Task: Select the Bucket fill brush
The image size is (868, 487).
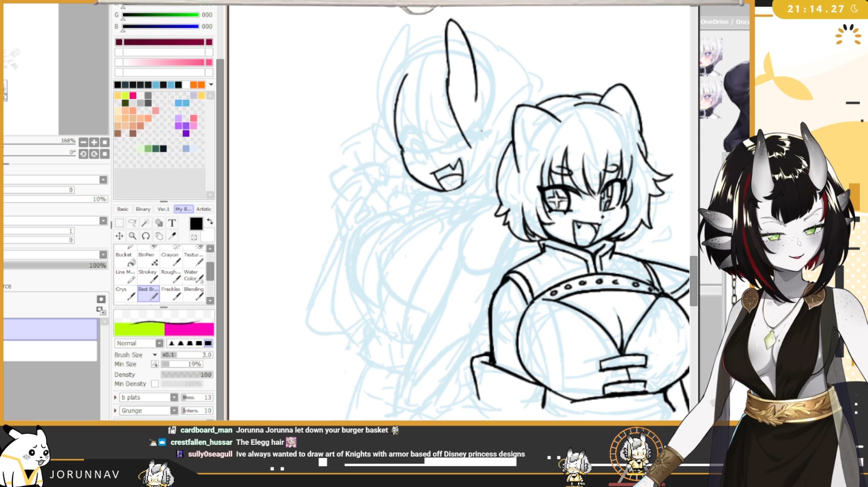Action: 125,259
